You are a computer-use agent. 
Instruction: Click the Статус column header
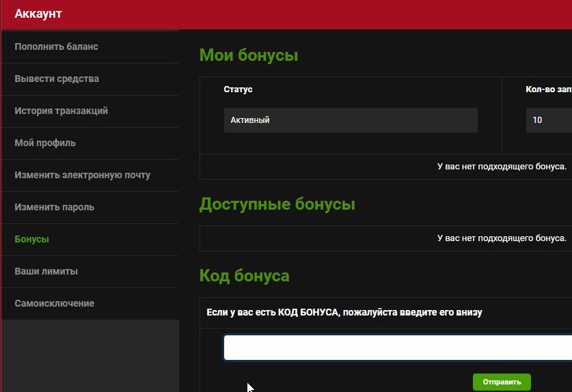[238, 89]
